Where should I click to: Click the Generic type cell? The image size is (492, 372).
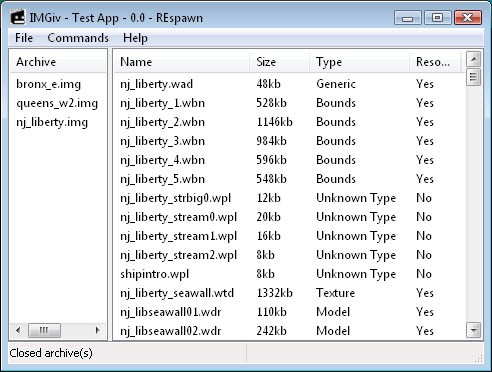(x=336, y=84)
